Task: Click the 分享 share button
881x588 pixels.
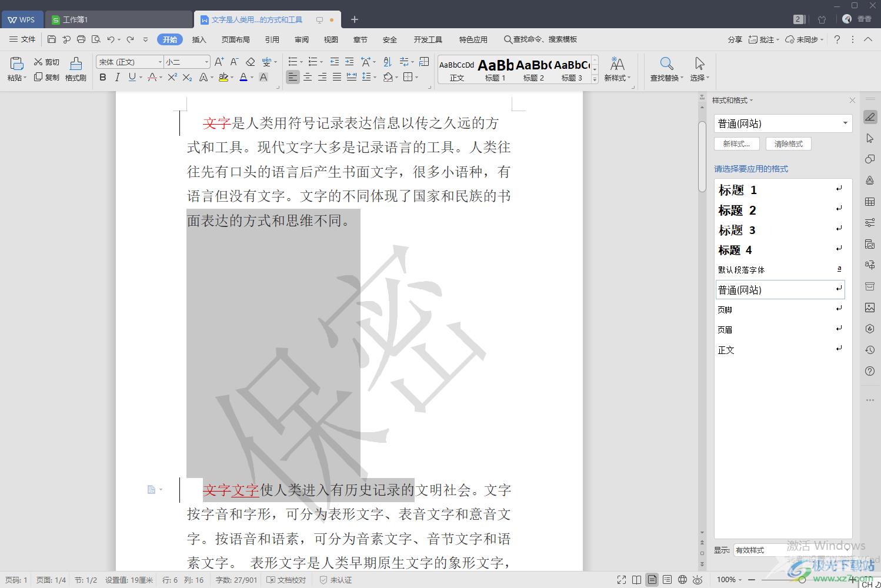Action: tap(735, 39)
